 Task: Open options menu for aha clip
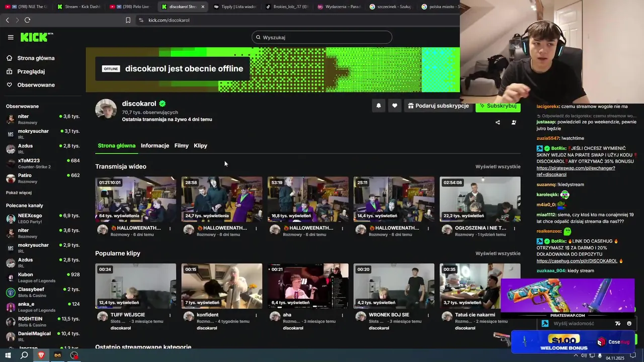point(342,315)
